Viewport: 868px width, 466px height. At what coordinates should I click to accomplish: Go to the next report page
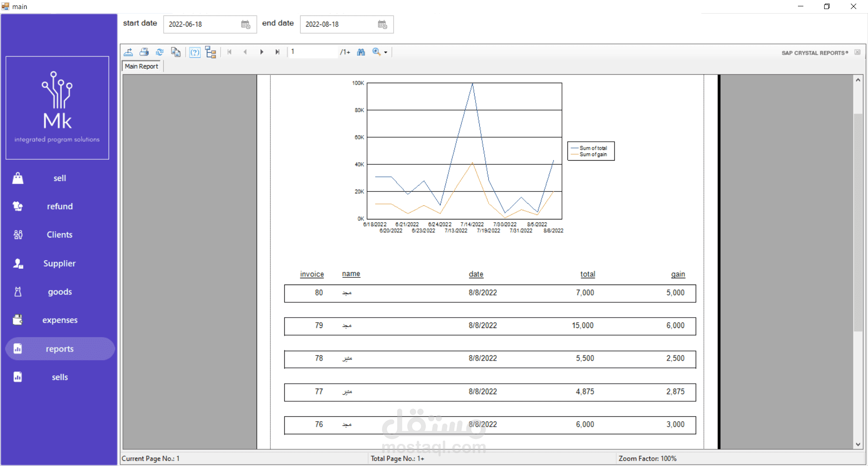[x=262, y=52]
